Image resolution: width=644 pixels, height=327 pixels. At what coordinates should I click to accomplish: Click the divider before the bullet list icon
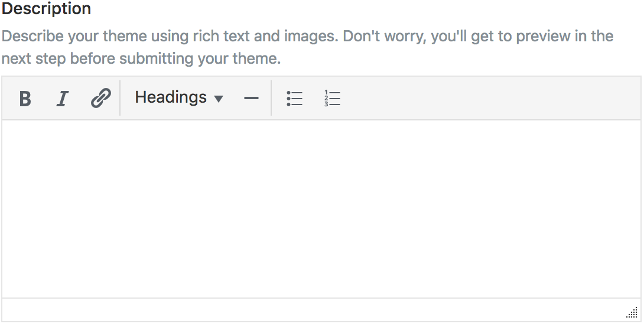271,98
